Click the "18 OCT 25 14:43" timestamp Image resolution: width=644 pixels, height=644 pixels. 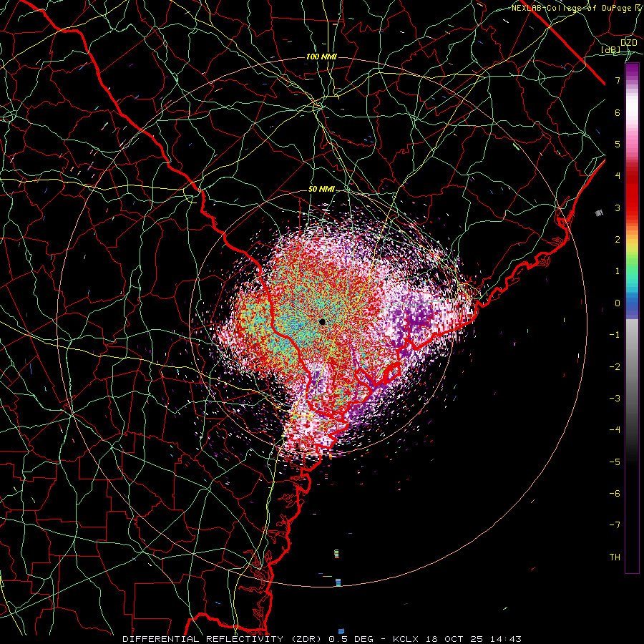472,639
